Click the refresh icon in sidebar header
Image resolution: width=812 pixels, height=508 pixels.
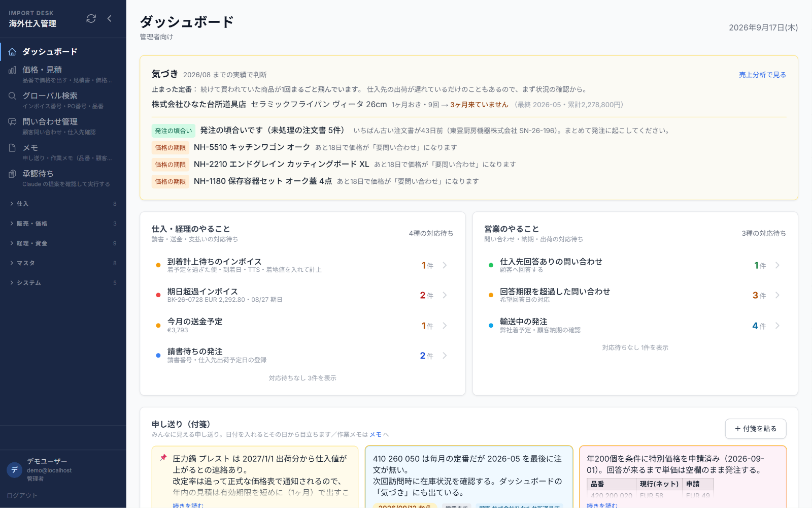coord(91,19)
